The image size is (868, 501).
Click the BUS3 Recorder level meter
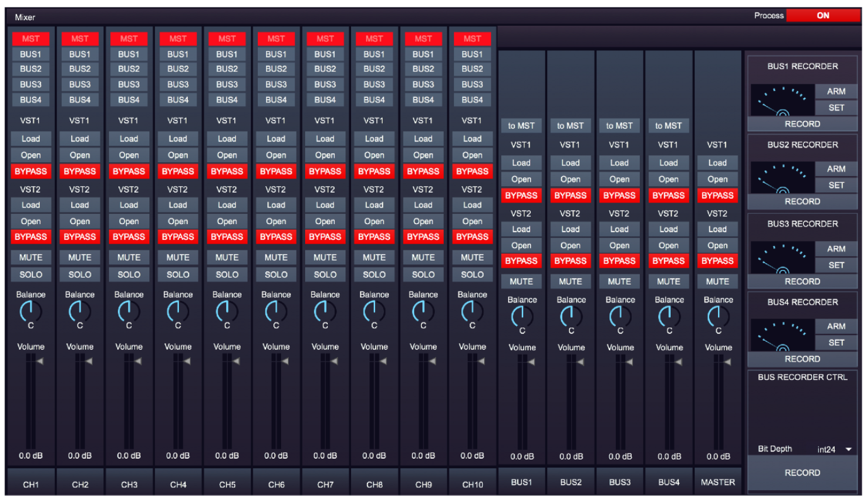point(782,258)
